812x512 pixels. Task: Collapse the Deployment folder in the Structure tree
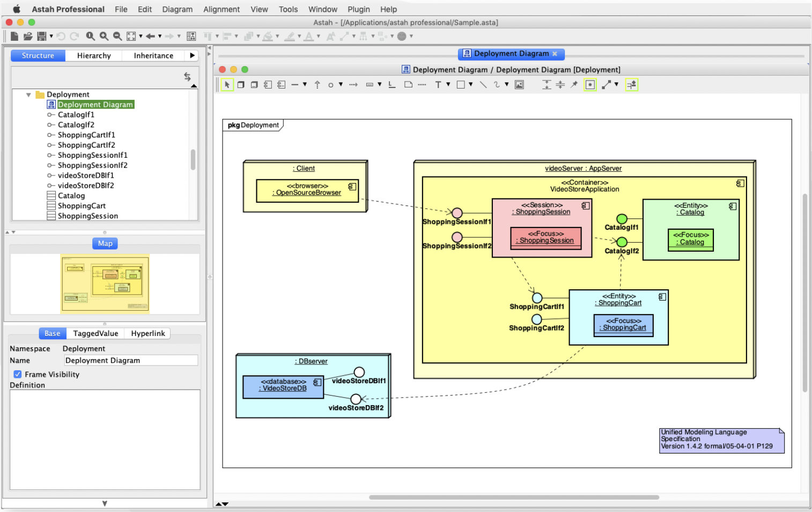tap(28, 94)
